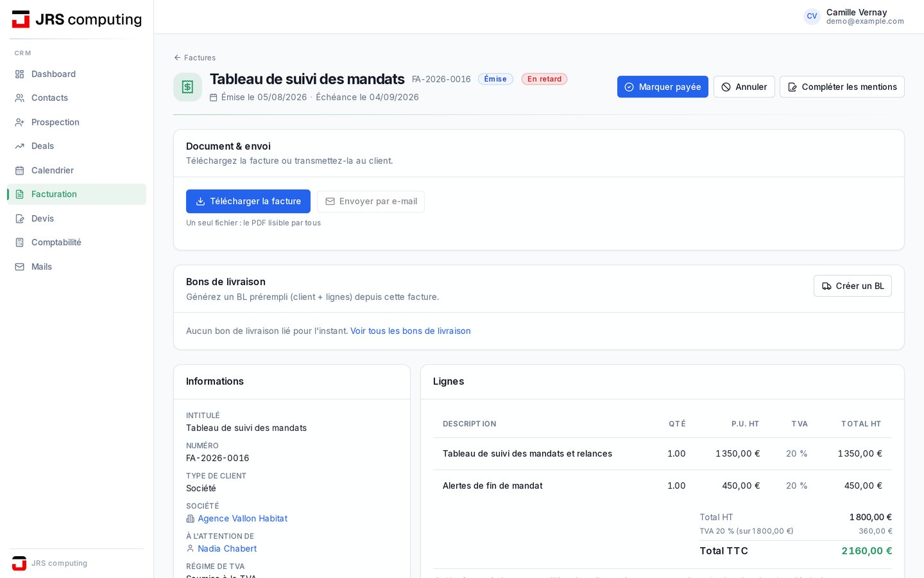This screenshot has height=578, width=924.
Task: Navigate to Mails
Action: [x=77, y=267]
